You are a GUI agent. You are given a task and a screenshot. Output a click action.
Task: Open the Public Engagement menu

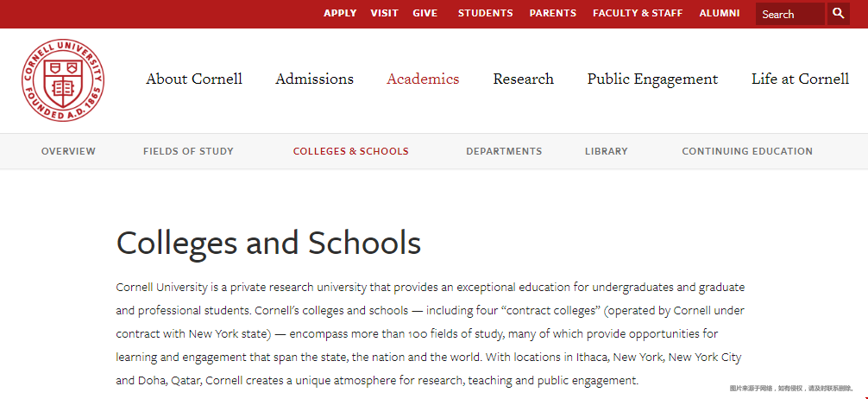click(652, 79)
